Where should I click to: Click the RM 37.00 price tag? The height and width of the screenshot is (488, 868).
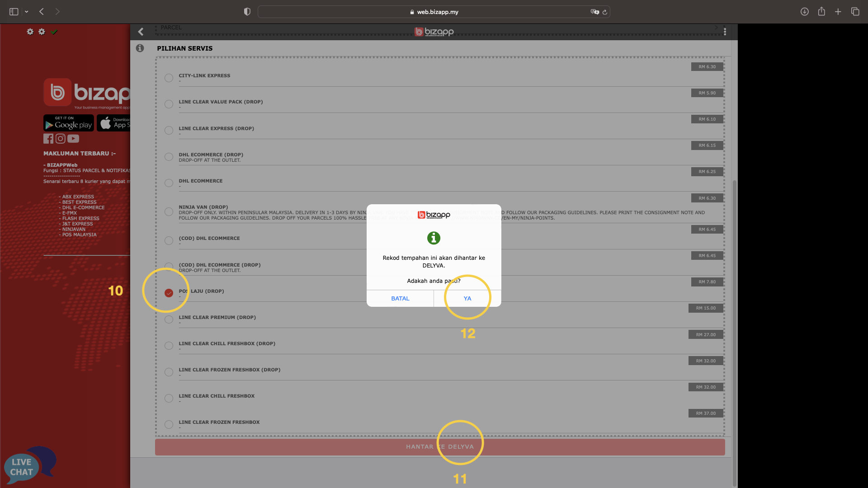[706, 413]
